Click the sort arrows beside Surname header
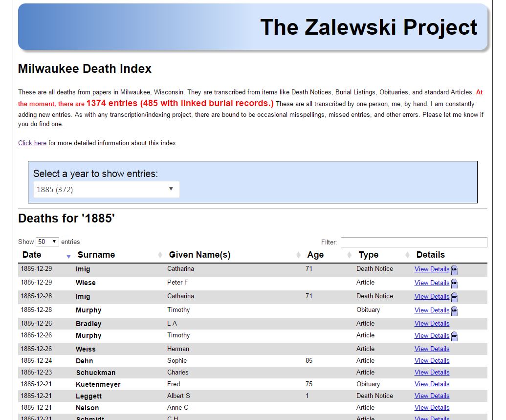 tap(160, 255)
